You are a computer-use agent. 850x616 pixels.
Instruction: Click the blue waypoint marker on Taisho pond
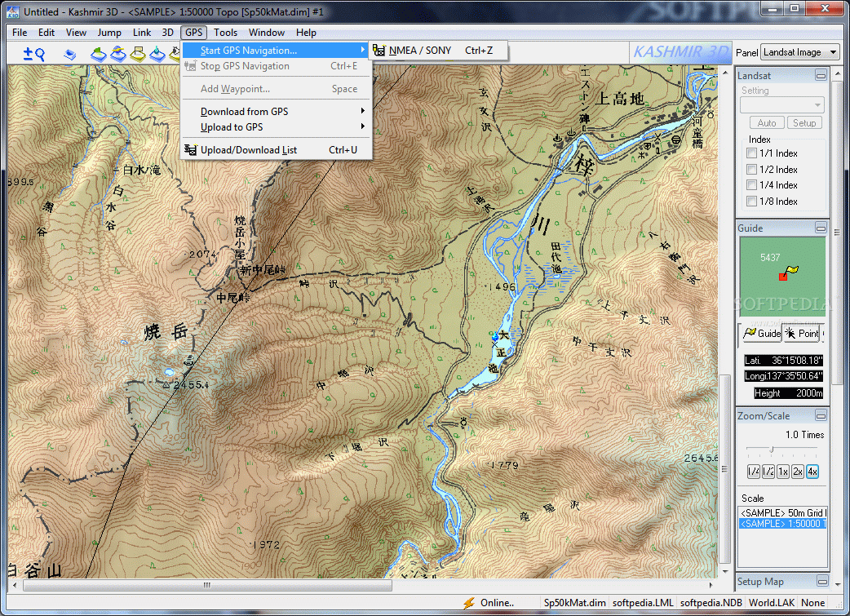point(495,337)
